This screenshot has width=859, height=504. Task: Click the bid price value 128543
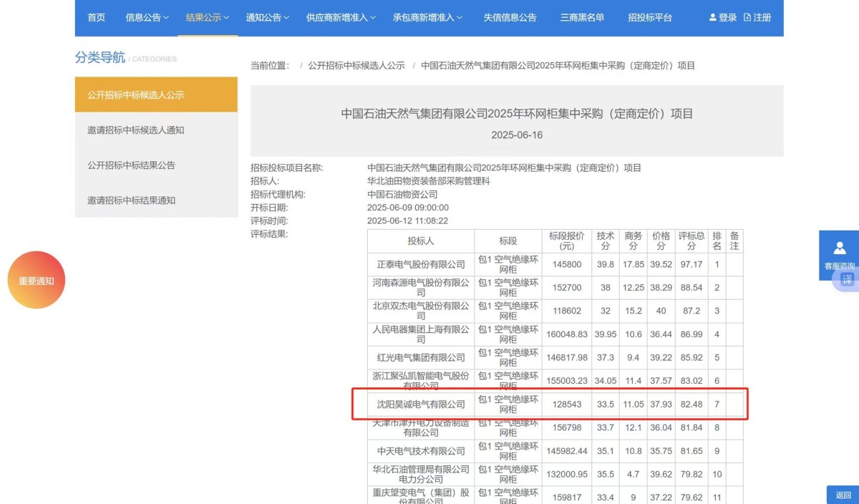pos(567,404)
